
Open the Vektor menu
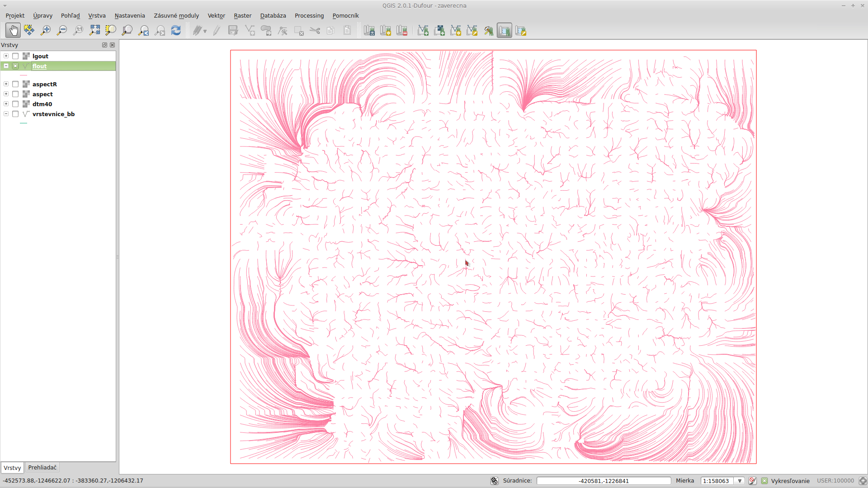216,15
